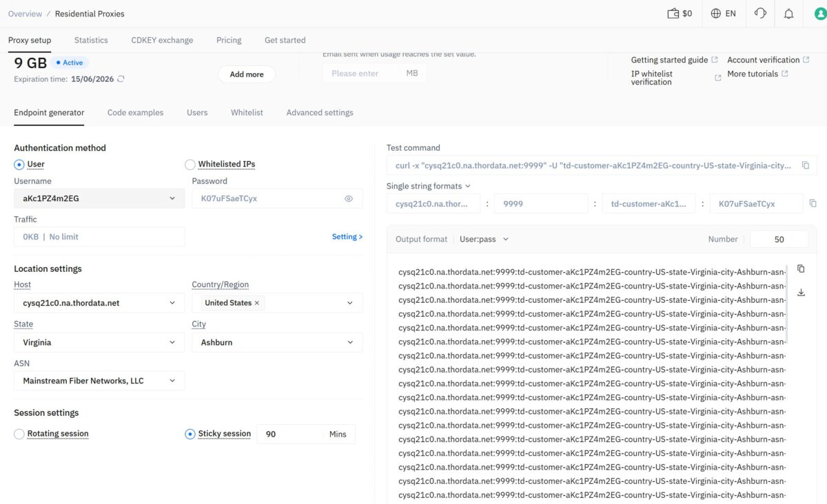Click the single string host field cysq21c0.na.thor...

click(433, 204)
